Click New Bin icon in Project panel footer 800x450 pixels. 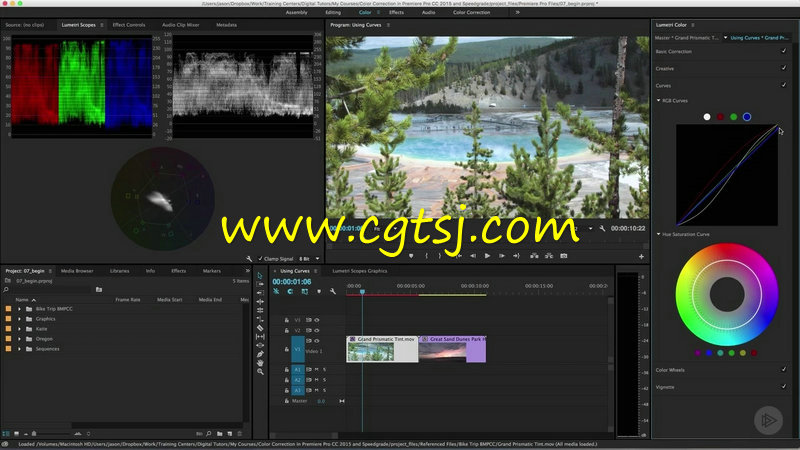tap(219, 434)
